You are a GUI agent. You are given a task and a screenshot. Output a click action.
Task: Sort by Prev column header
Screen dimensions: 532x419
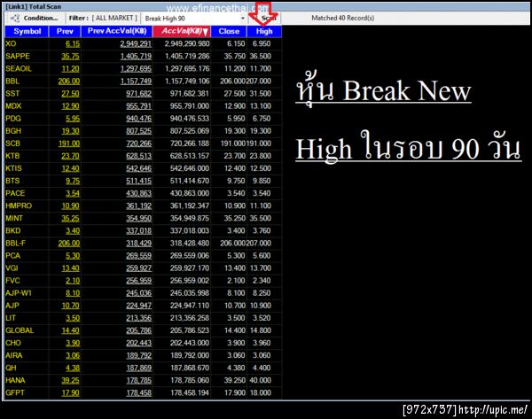[65, 32]
